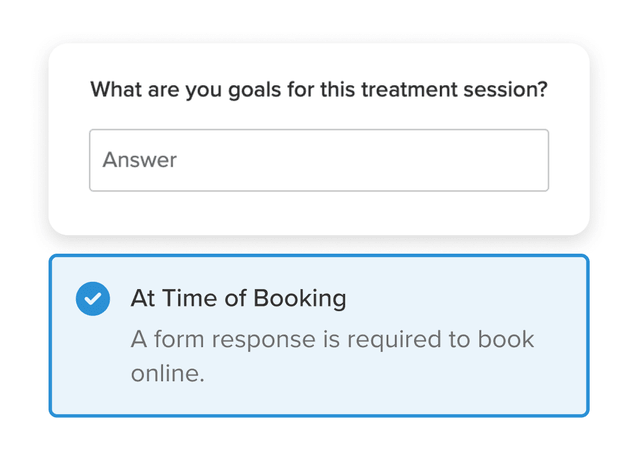Click the white checkmark inside blue circle
The height and width of the screenshot is (475, 640).
tap(93, 298)
